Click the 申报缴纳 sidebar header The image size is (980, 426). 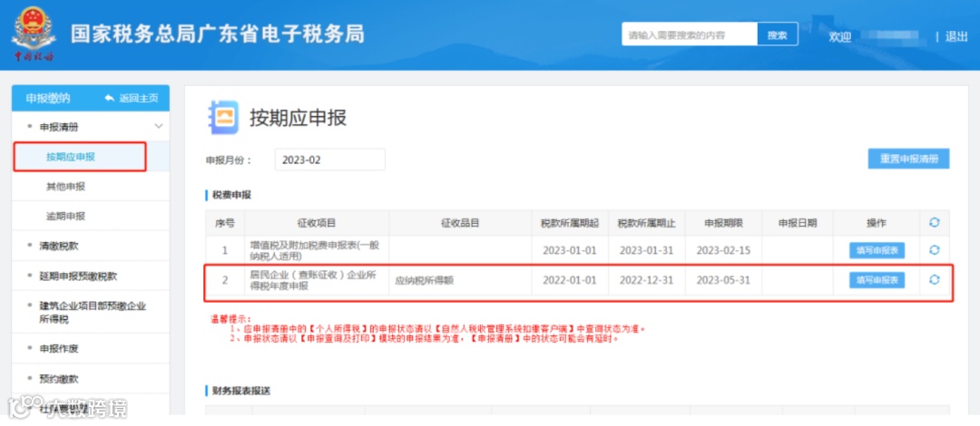pos(48,99)
